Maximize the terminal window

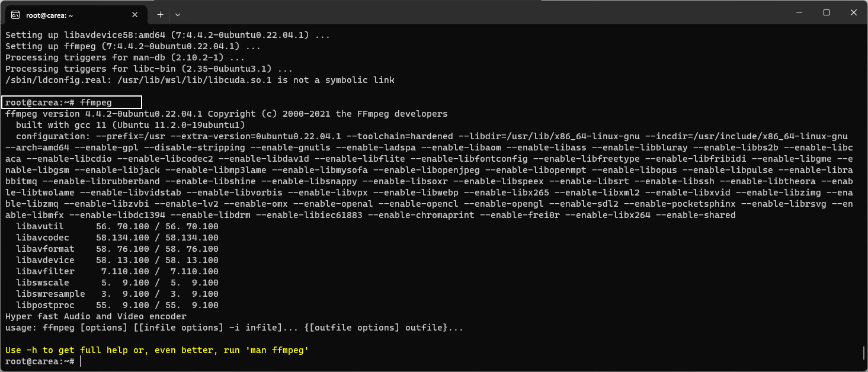(x=825, y=12)
